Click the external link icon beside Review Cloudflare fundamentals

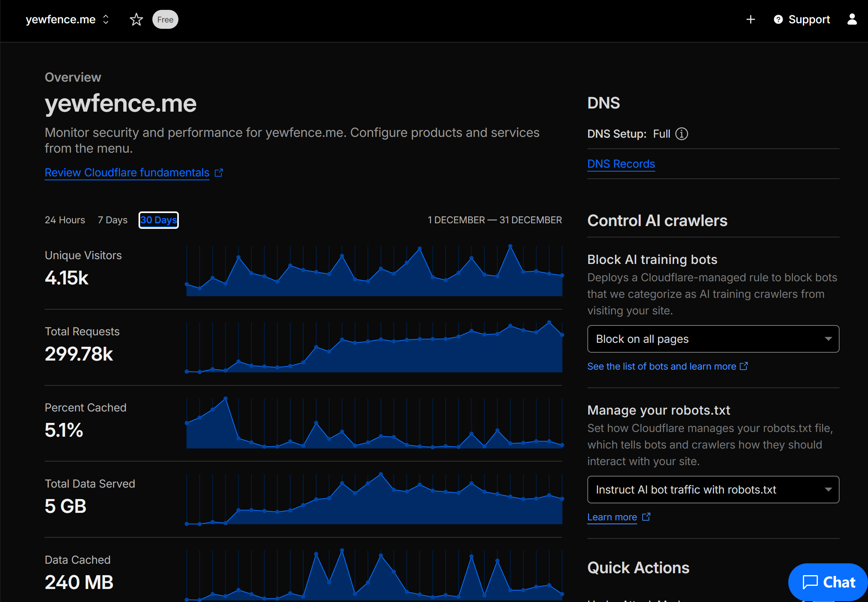click(219, 172)
